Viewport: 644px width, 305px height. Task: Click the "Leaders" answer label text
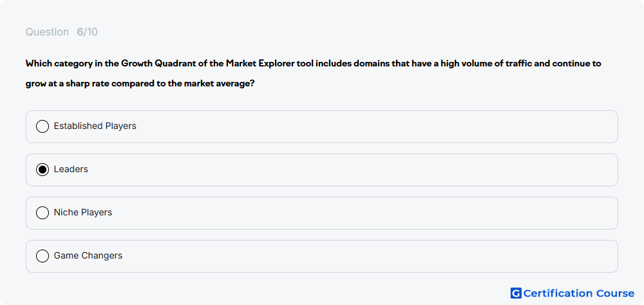(71, 169)
